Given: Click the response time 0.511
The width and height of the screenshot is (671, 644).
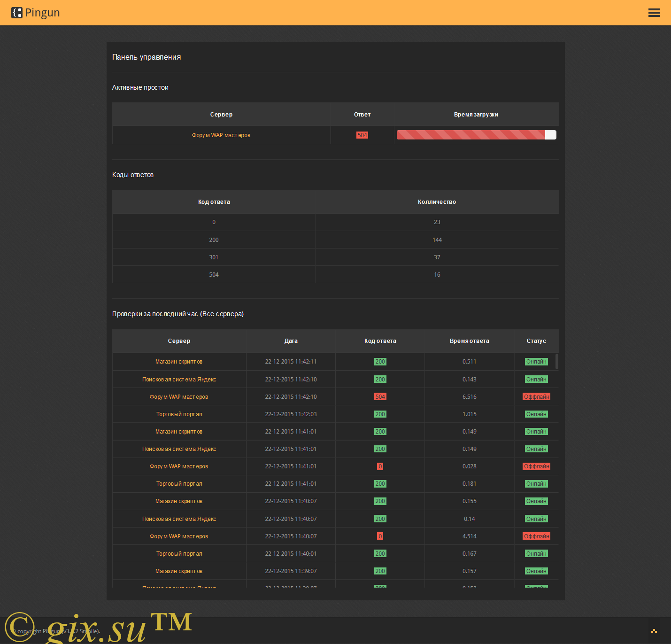Looking at the screenshot, I should coord(469,362).
